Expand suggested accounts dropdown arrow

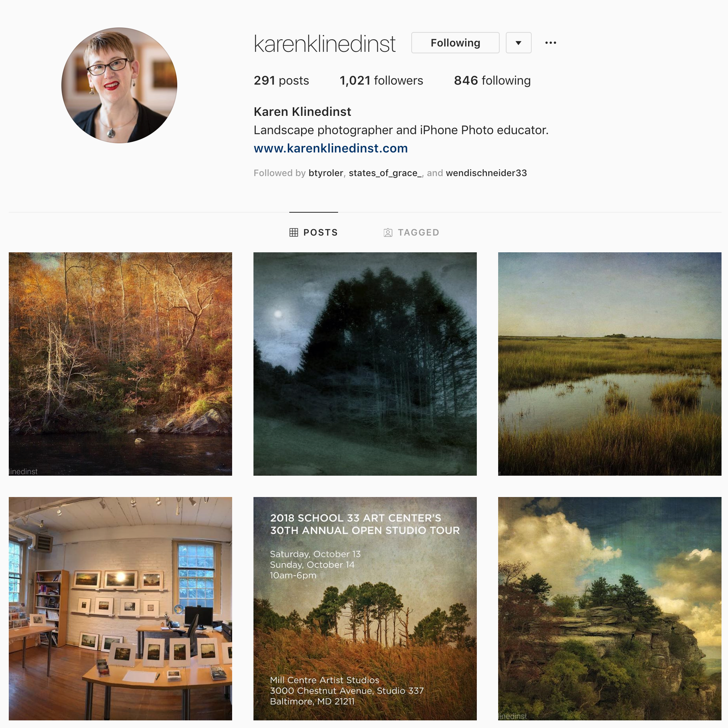pos(518,43)
